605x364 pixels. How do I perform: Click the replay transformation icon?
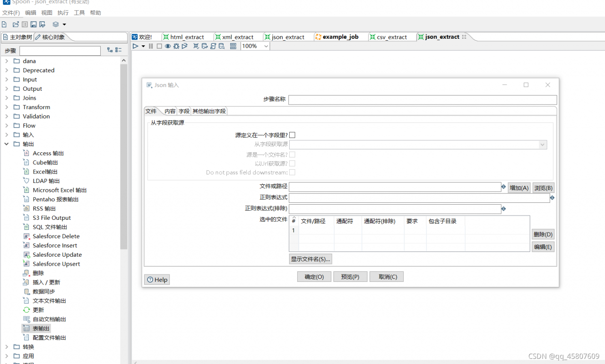(x=185, y=46)
